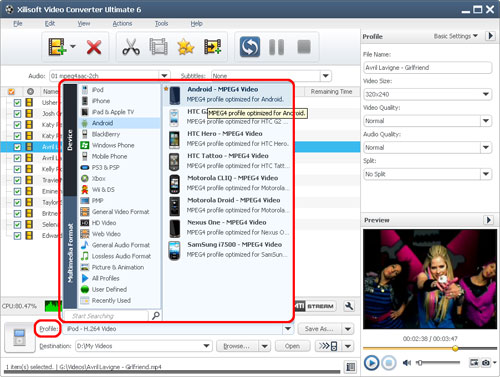Expand the Audio Quality dropdown
This screenshot has height=377, width=500.
[486, 147]
